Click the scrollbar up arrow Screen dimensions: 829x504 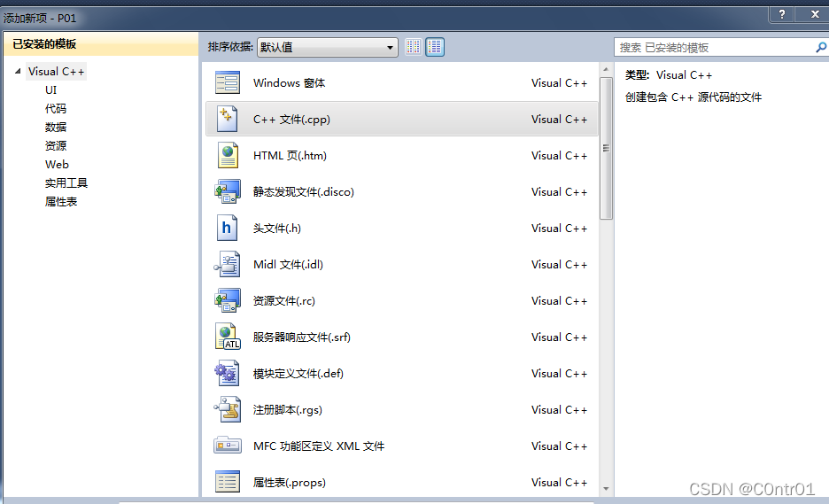[x=606, y=69]
